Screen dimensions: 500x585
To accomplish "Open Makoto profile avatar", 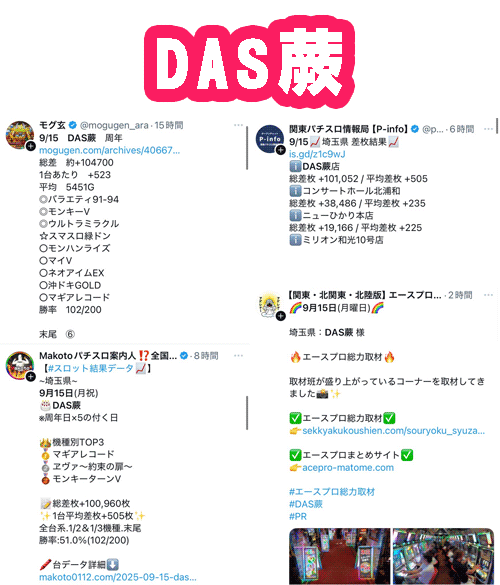I will [19, 365].
